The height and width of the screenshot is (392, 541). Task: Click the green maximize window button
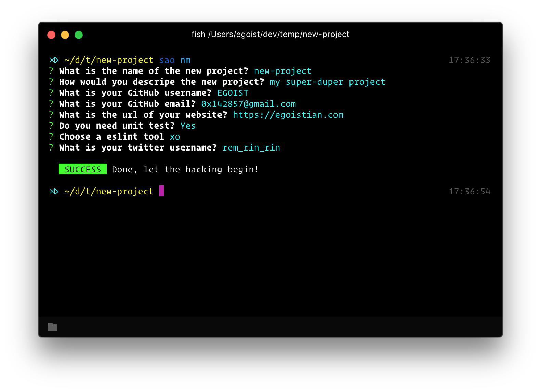pos(79,35)
